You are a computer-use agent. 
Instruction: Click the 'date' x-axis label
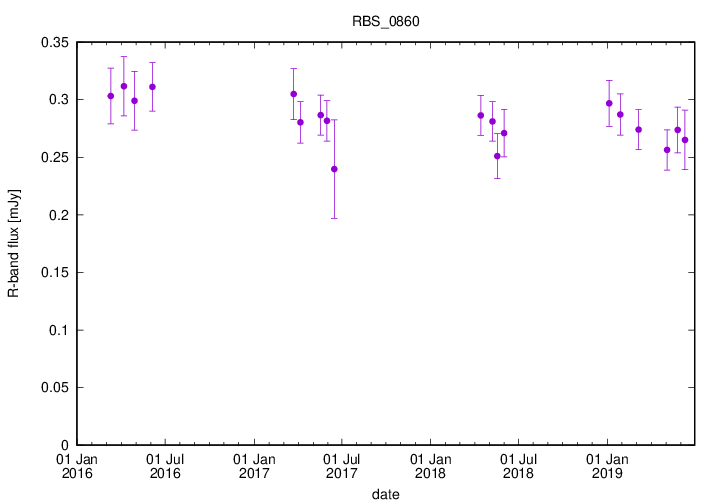(x=385, y=494)
